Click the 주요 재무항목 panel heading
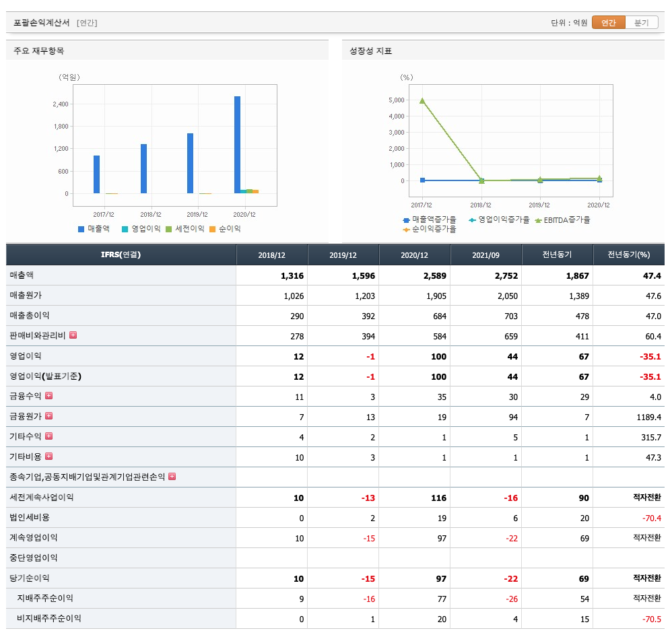 [38, 51]
